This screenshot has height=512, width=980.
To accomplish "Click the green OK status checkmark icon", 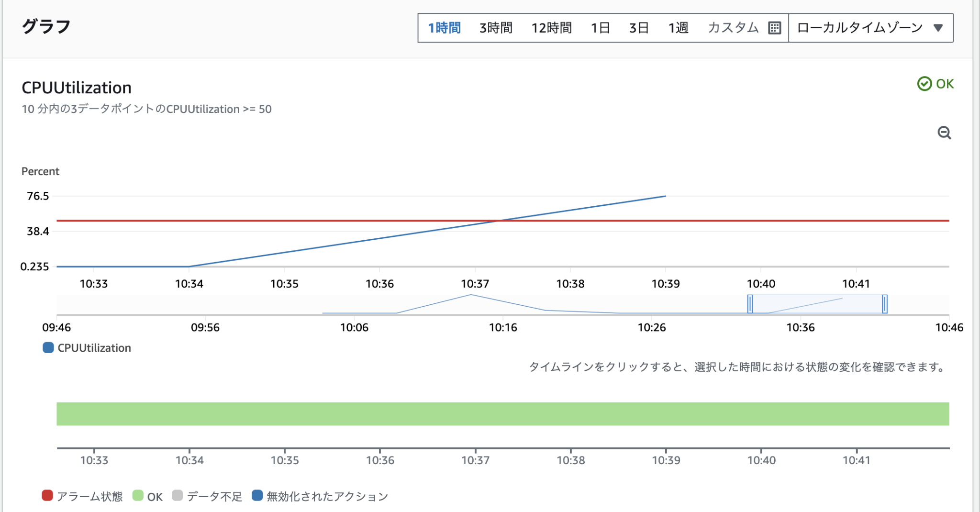I will (x=925, y=83).
